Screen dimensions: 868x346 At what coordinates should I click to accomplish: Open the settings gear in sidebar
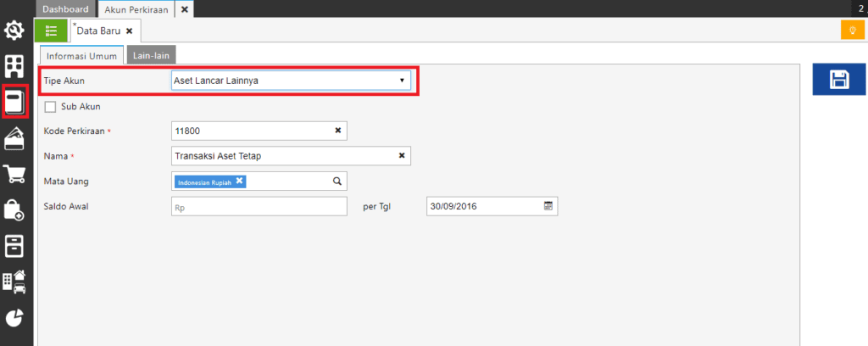15,31
